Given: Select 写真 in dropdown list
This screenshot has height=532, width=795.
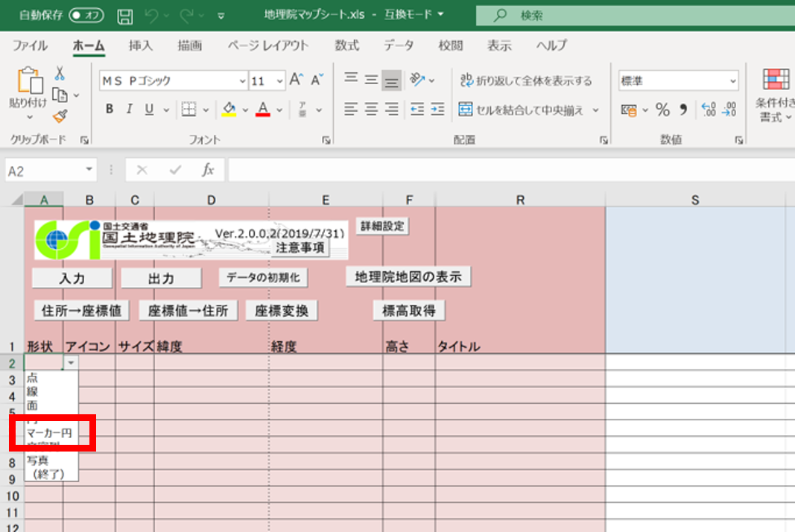Looking at the screenshot, I should pos(38,460).
